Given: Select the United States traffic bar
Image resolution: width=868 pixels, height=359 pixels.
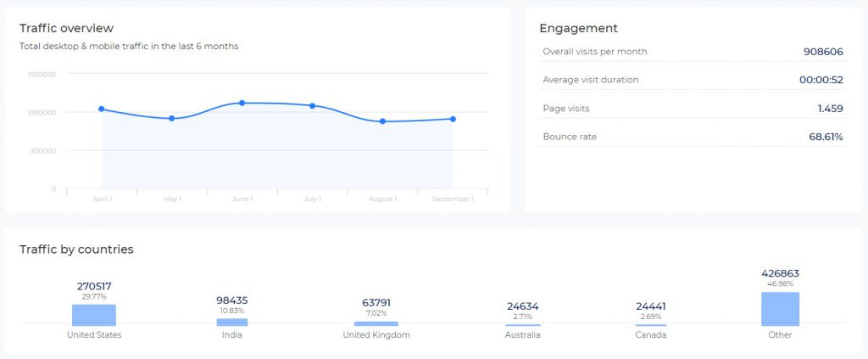Looking at the screenshot, I should click(94, 315).
